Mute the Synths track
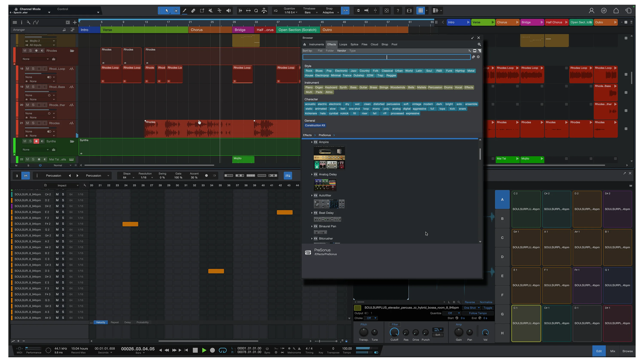644x362 pixels. coord(24,141)
